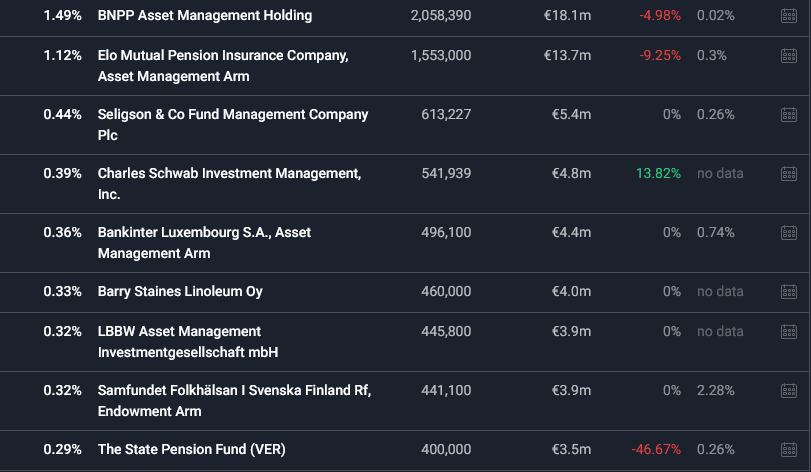
Task: Select Charles Schwab Investment Management name
Action: [x=229, y=184]
